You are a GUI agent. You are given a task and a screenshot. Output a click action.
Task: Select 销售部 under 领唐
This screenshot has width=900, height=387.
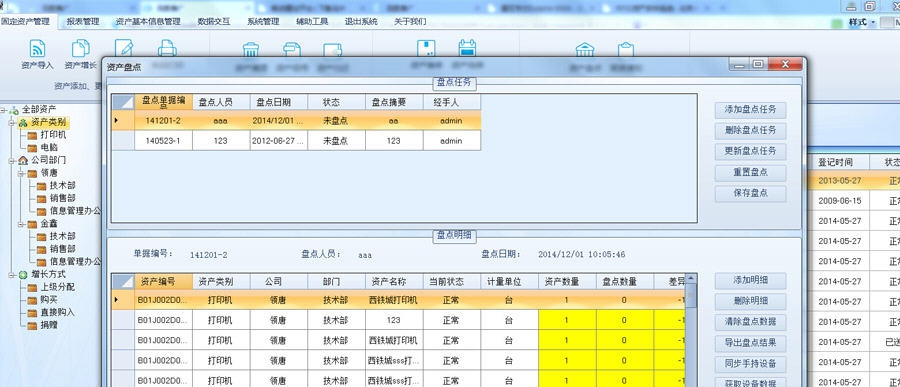point(63,199)
